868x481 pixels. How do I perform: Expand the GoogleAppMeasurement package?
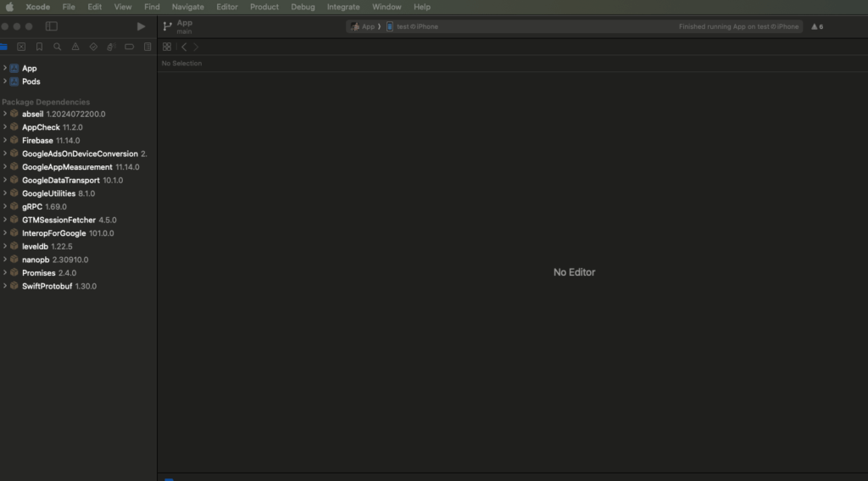pos(4,166)
